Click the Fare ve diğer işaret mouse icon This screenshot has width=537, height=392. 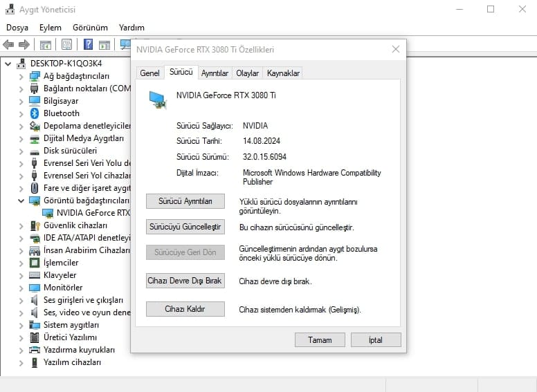point(35,188)
